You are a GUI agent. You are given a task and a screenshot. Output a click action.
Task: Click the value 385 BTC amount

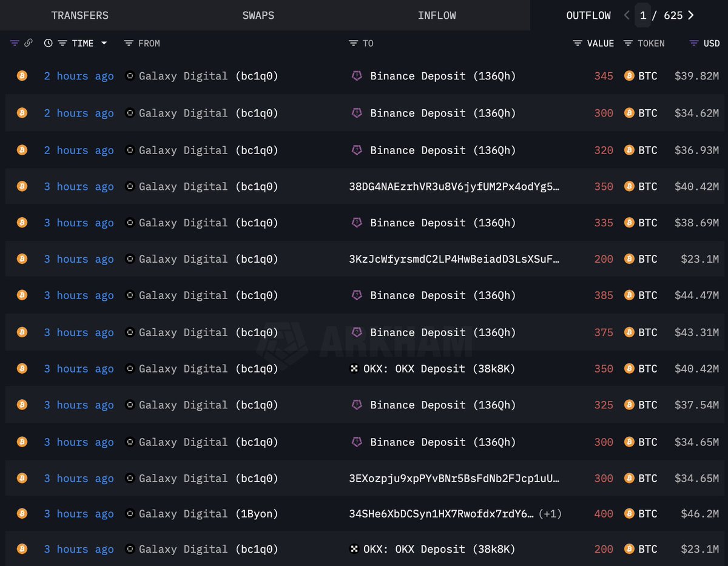(x=604, y=295)
